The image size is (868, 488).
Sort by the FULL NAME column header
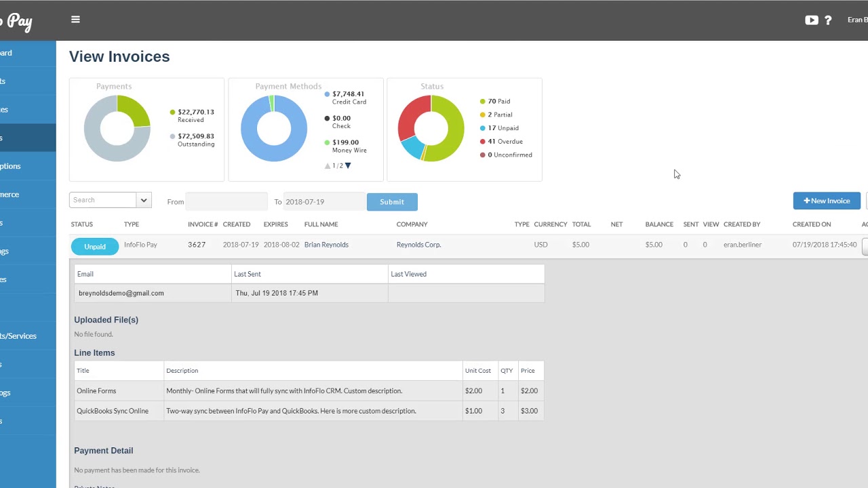click(321, 224)
